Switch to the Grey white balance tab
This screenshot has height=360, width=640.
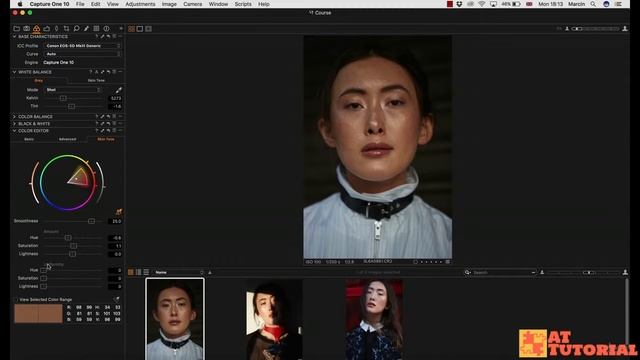pyautogui.click(x=39, y=80)
